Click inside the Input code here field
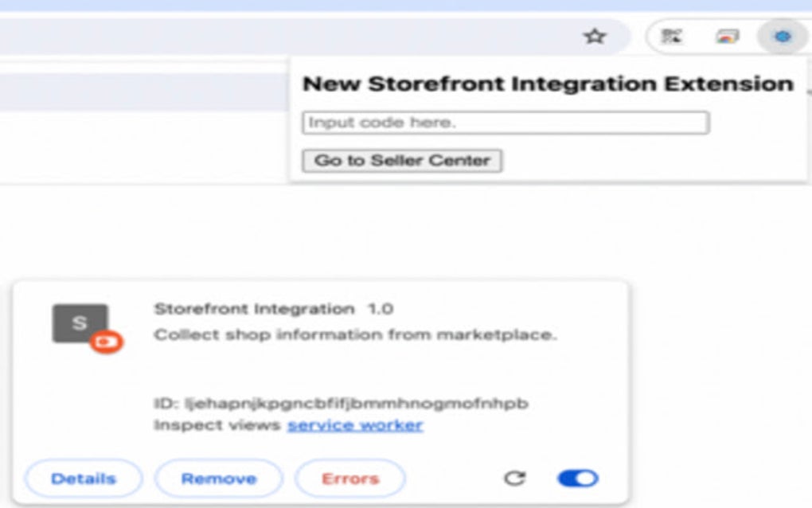This screenshot has width=812, height=508. 506,122
